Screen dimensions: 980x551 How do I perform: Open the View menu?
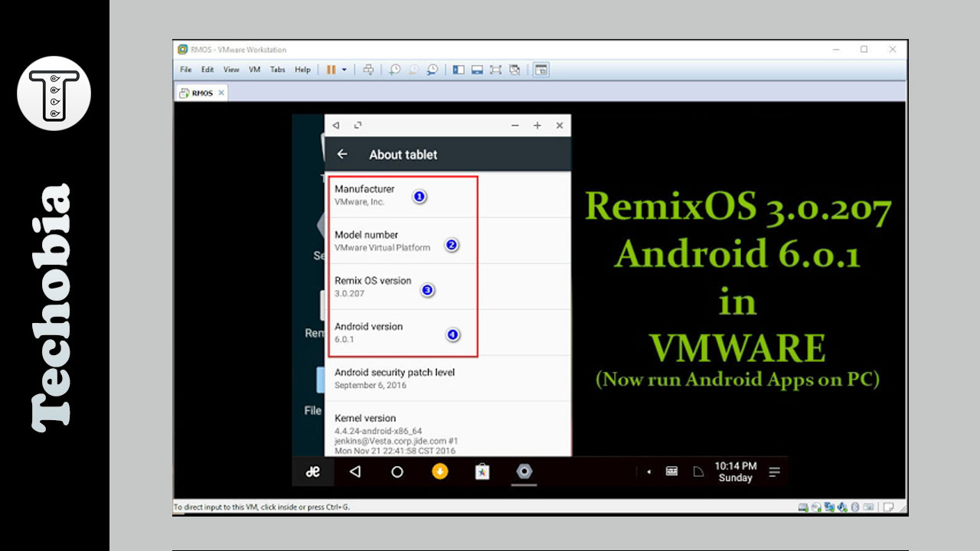(231, 70)
